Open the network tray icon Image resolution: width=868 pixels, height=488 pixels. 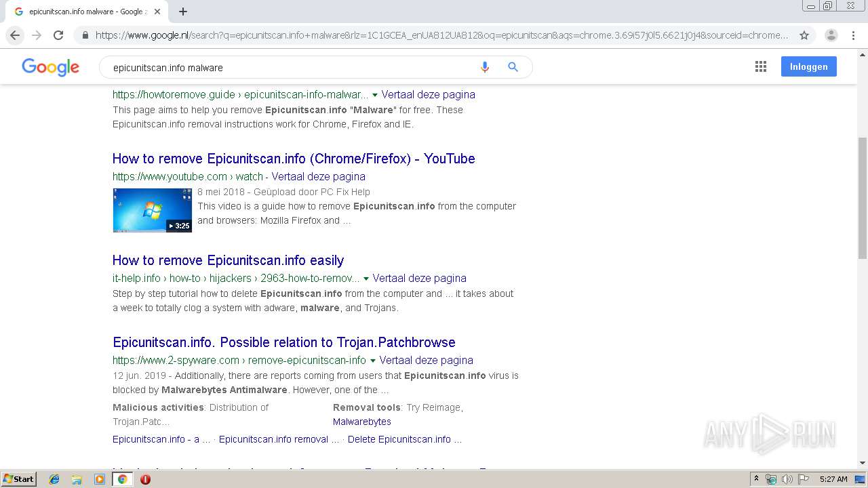771,479
